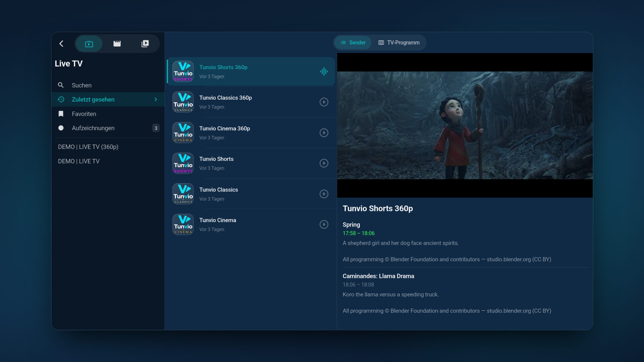
Task: Open Suchen search entry
Action: coord(108,85)
